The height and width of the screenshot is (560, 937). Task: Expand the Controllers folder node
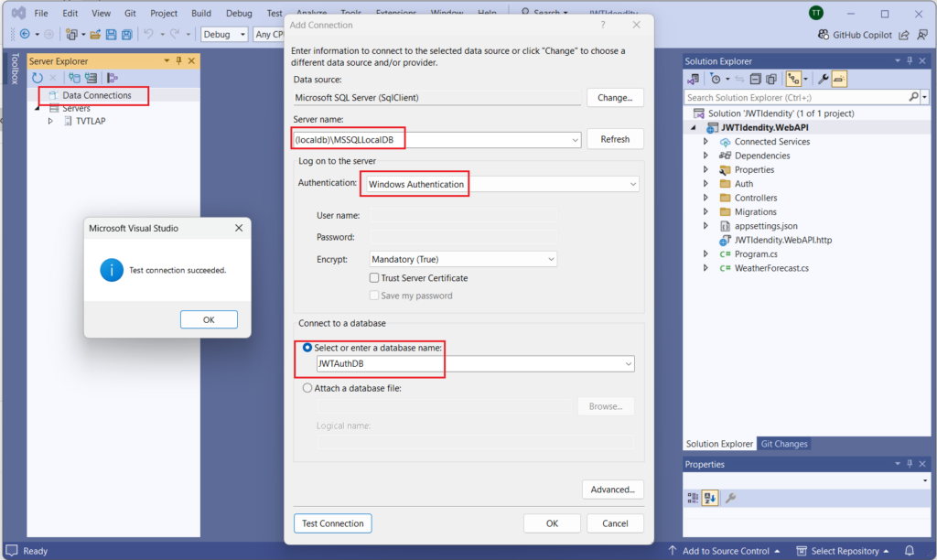(x=705, y=198)
